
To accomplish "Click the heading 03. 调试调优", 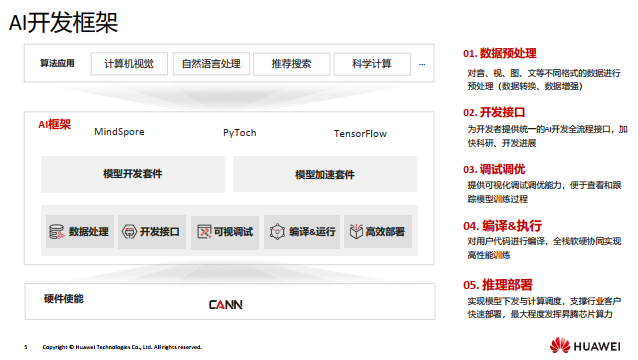I will [x=494, y=169].
